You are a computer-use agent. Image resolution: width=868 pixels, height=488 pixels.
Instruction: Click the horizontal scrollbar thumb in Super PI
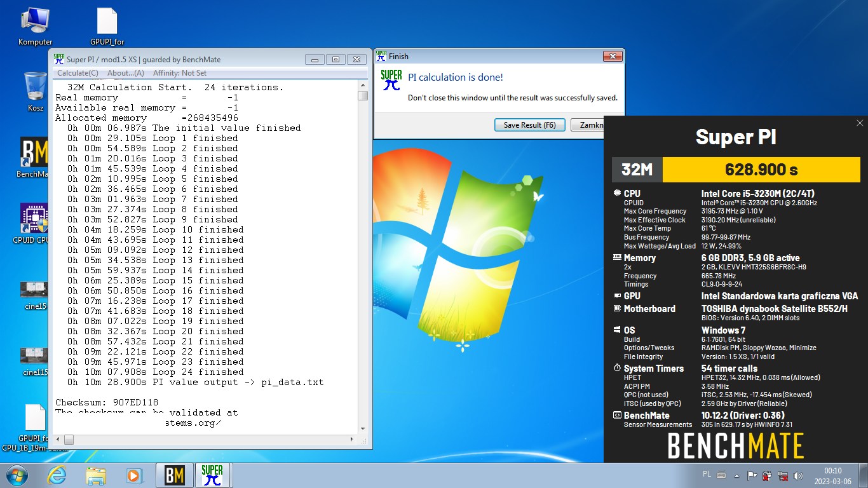[x=69, y=439]
